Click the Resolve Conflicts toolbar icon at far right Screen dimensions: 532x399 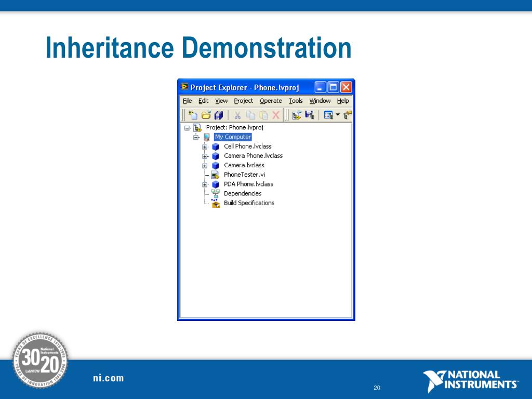(348, 115)
